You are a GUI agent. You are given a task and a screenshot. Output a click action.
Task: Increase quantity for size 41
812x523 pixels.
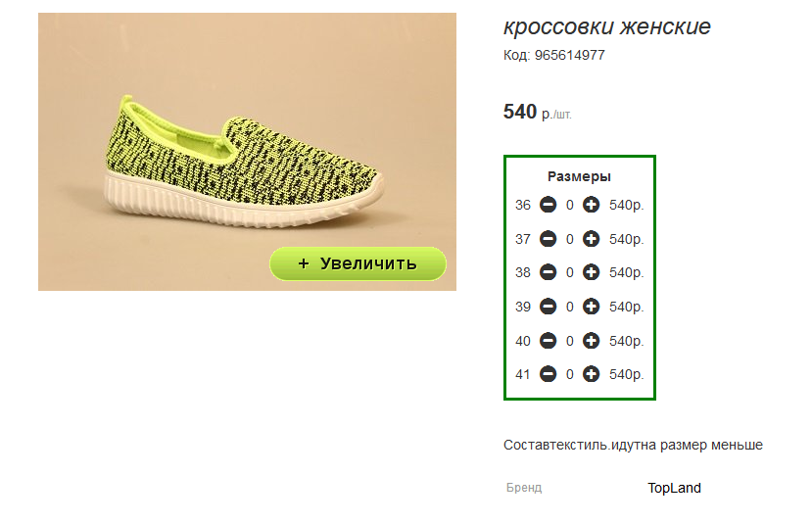tap(591, 374)
